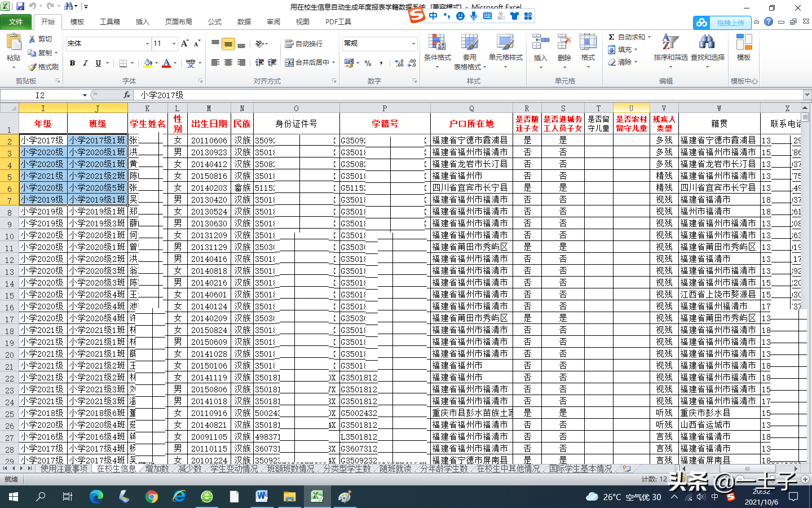Open the font name dropdown showing 宋体
This screenshot has height=508, width=812.
[x=148, y=43]
